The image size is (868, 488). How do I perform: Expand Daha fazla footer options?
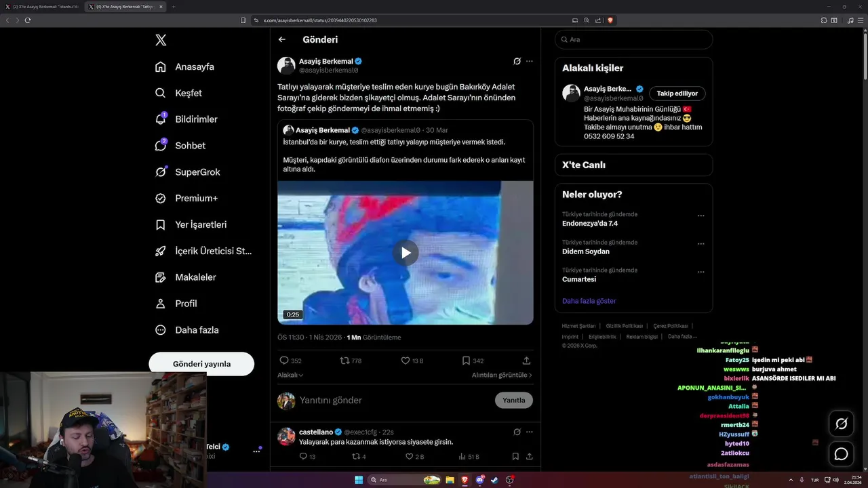point(682,336)
